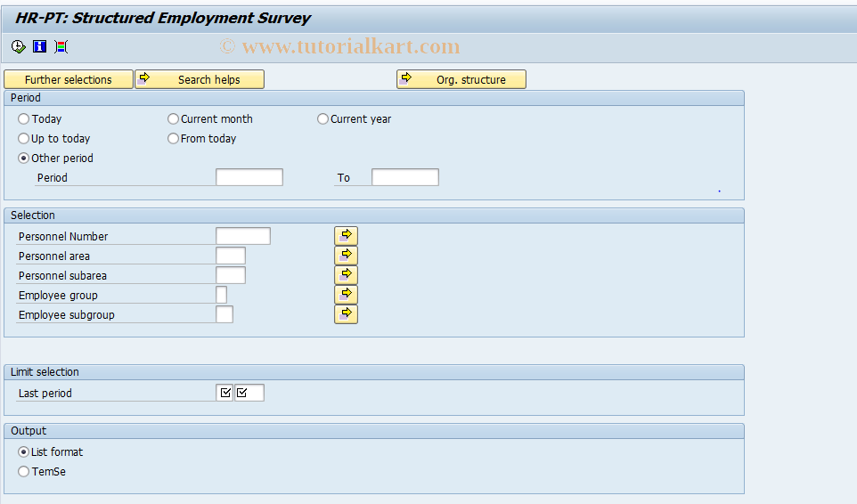This screenshot has width=857, height=504.
Task: Choose the From today radio button
Action: [173, 139]
